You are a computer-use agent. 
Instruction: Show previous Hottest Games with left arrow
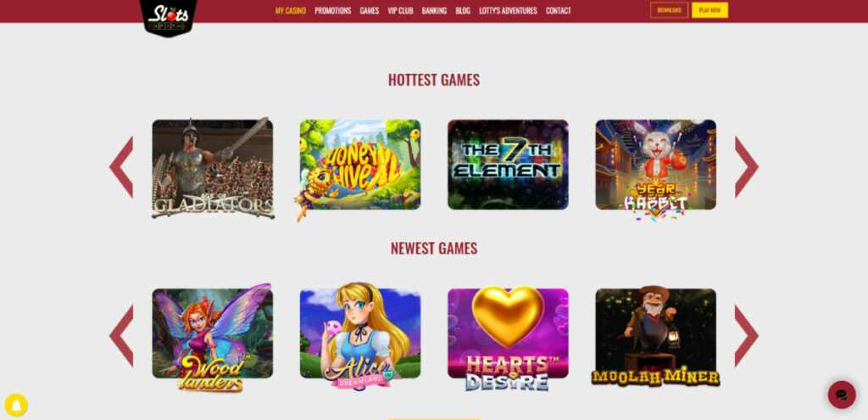click(x=121, y=167)
